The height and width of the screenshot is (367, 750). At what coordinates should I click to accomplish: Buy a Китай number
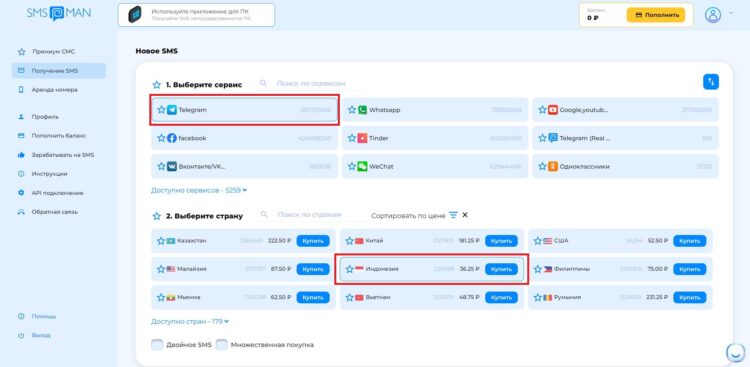point(501,241)
